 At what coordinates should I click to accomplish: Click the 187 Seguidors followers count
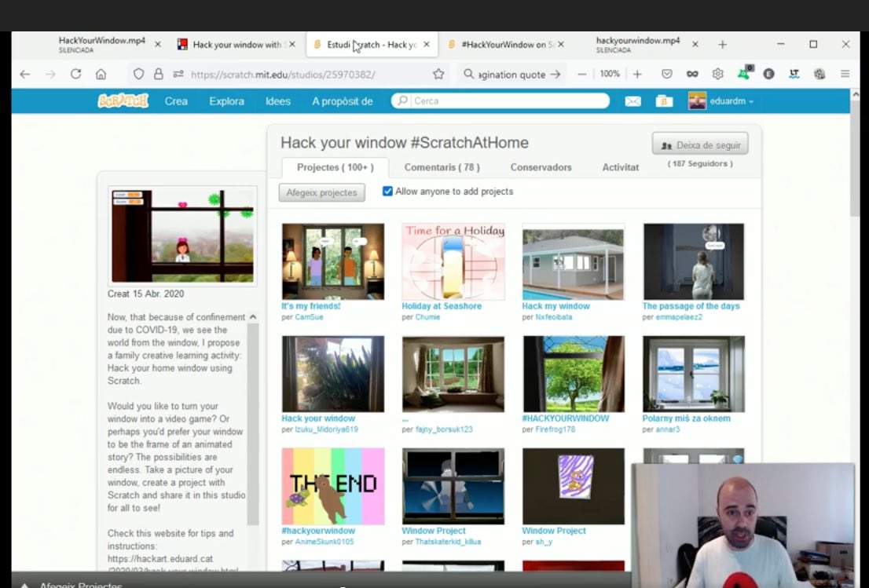click(x=700, y=164)
